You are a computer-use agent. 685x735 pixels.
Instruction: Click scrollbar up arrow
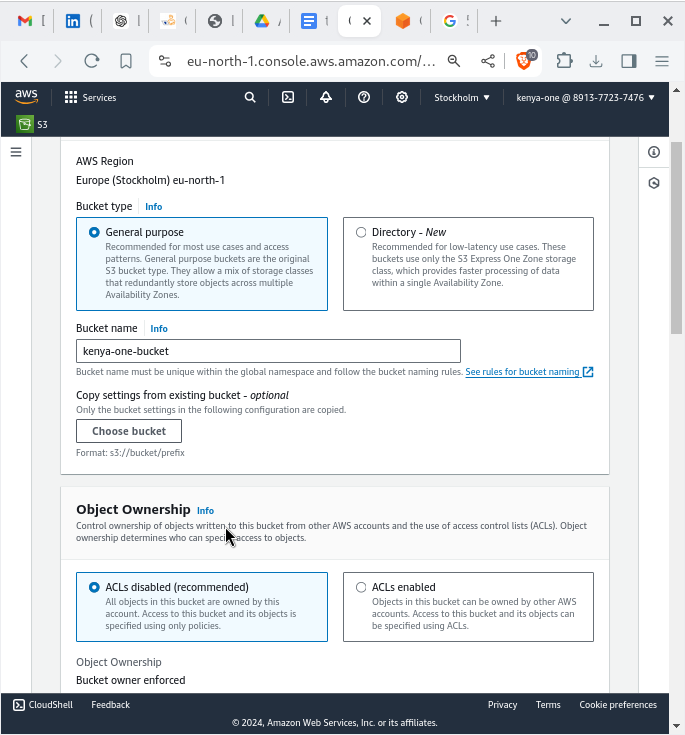676,90
